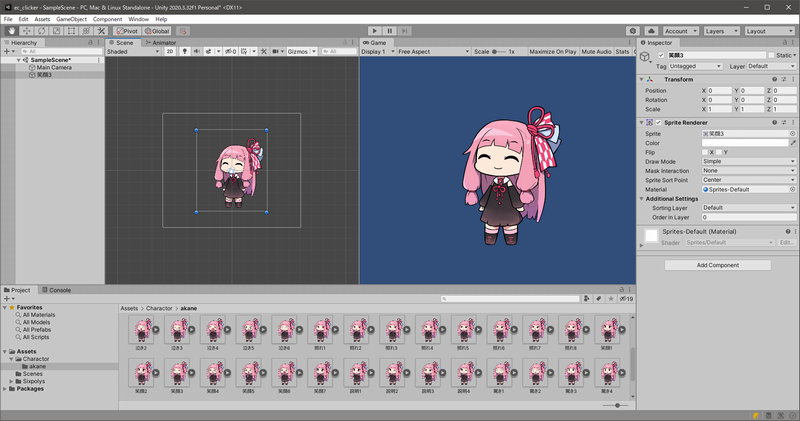The width and height of the screenshot is (800, 421).
Task: Open the Window menu
Action: point(138,19)
